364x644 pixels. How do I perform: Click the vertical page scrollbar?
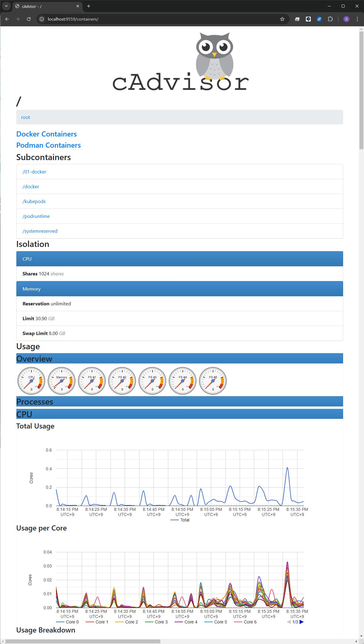(x=361, y=90)
